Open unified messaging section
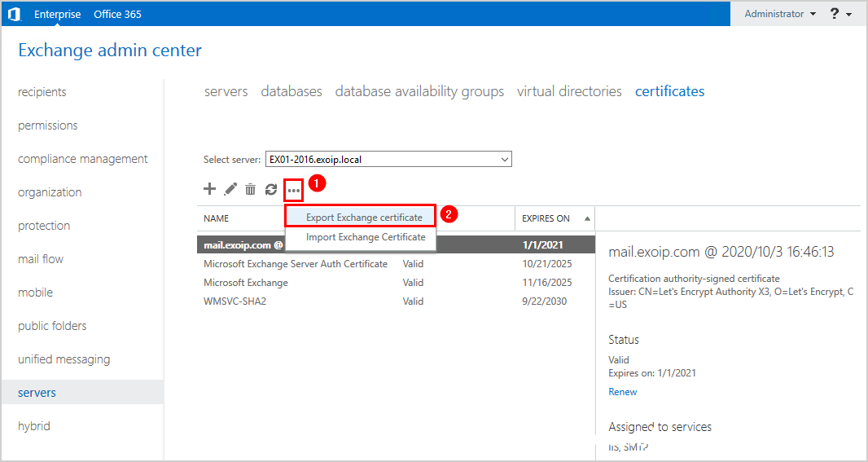 (x=64, y=359)
